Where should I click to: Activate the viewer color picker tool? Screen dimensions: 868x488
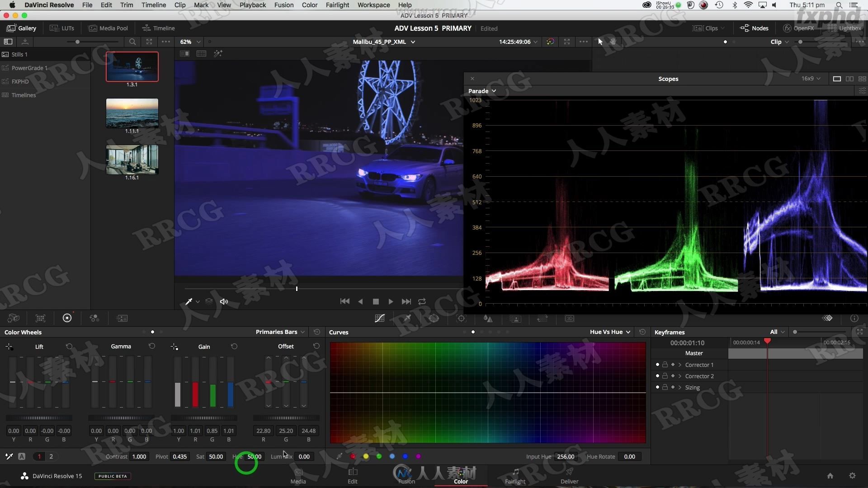coord(189,301)
